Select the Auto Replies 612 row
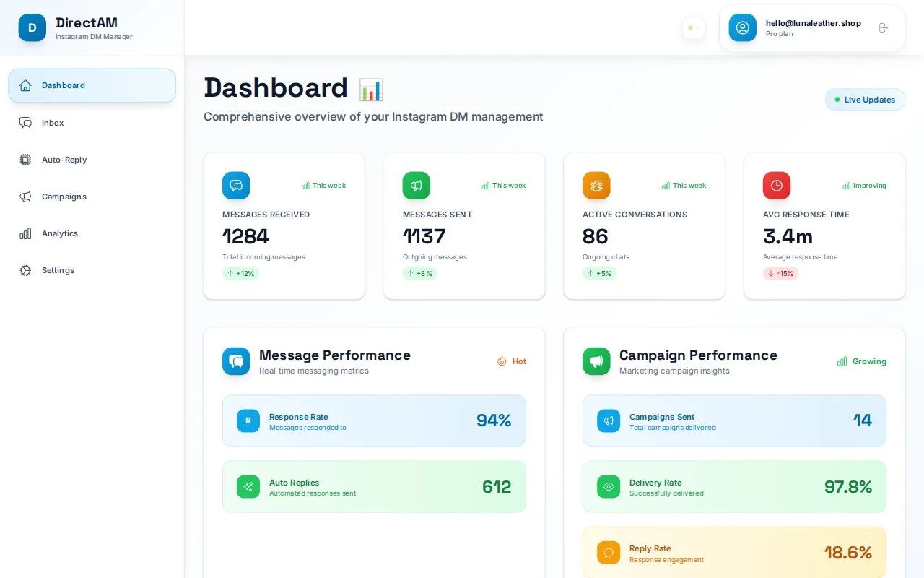Image resolution: width=924 pixels, height=578 pixels. (x=374, y=487)
